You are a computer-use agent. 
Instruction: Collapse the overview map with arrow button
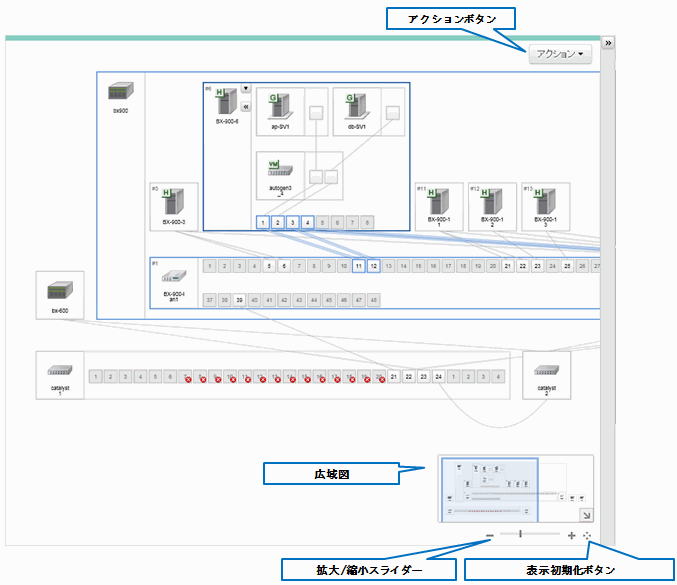tap(586, 515)
